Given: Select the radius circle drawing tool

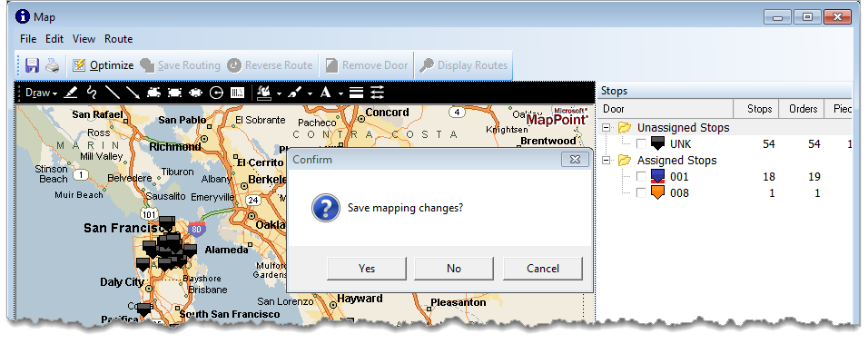Looking at the screenshot, I should (x=216, y=93).
